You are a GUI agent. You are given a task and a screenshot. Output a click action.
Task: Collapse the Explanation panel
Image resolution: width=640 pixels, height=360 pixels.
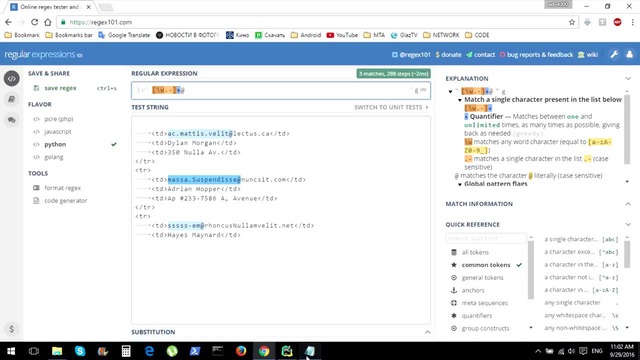tap(628, 78)
